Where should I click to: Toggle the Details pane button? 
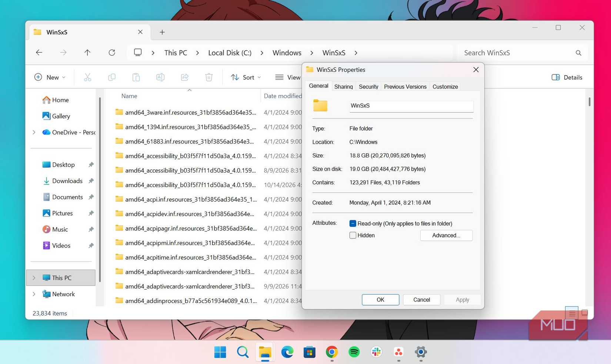[x=567, y=77]
